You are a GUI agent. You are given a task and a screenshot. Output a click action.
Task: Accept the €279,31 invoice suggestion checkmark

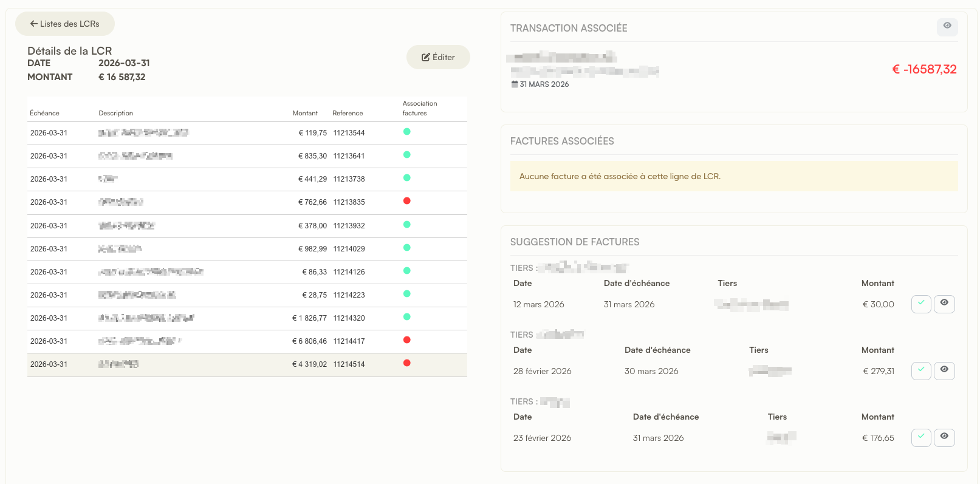[x=921, y=370]
